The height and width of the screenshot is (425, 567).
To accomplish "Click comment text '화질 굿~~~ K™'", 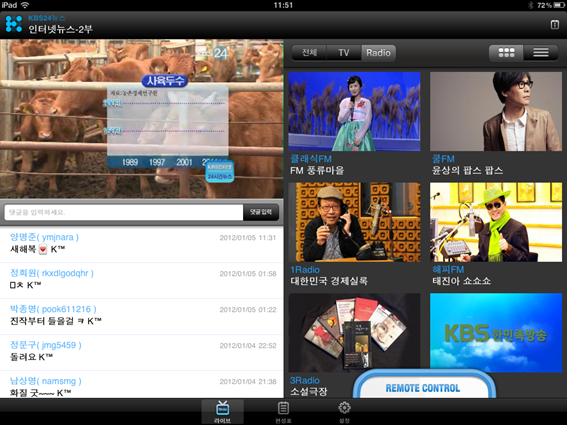I will pos(40,392).
